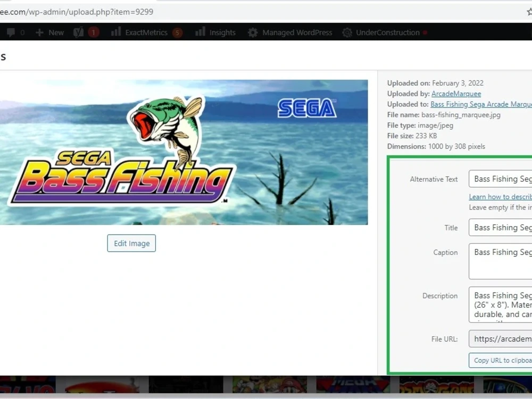Open the ArcadeMarquee uploader link
The width and height of the screenshot is (532, 399).
click(456, 94)
